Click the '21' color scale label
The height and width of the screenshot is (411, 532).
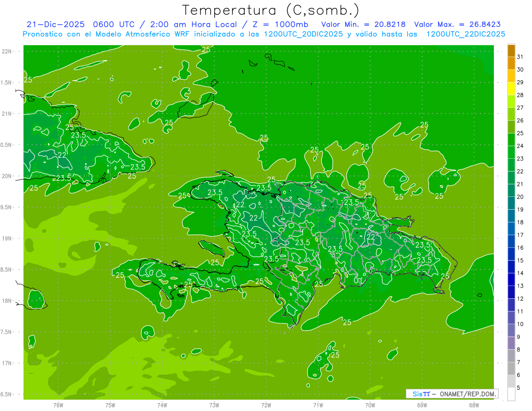[x=520, y=184]
